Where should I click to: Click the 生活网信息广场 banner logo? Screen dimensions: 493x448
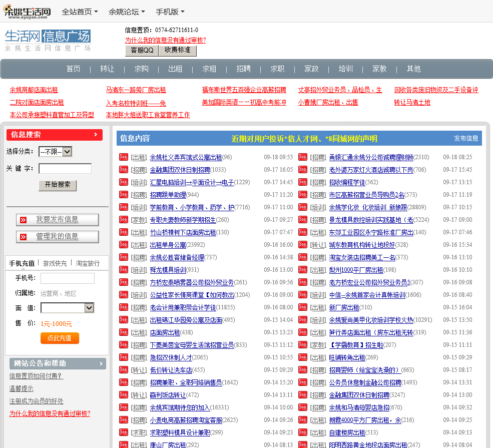[x=48, y=40]
